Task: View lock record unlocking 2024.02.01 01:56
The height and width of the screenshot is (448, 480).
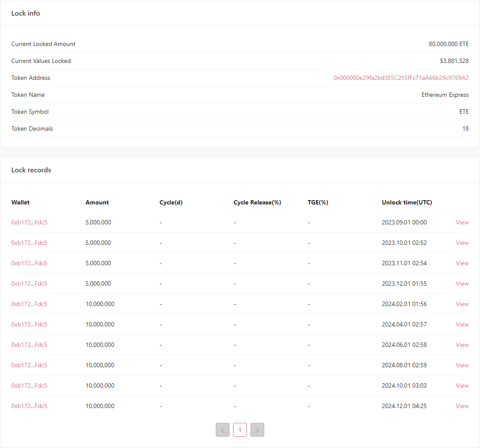Action: [x=462, y=304]
